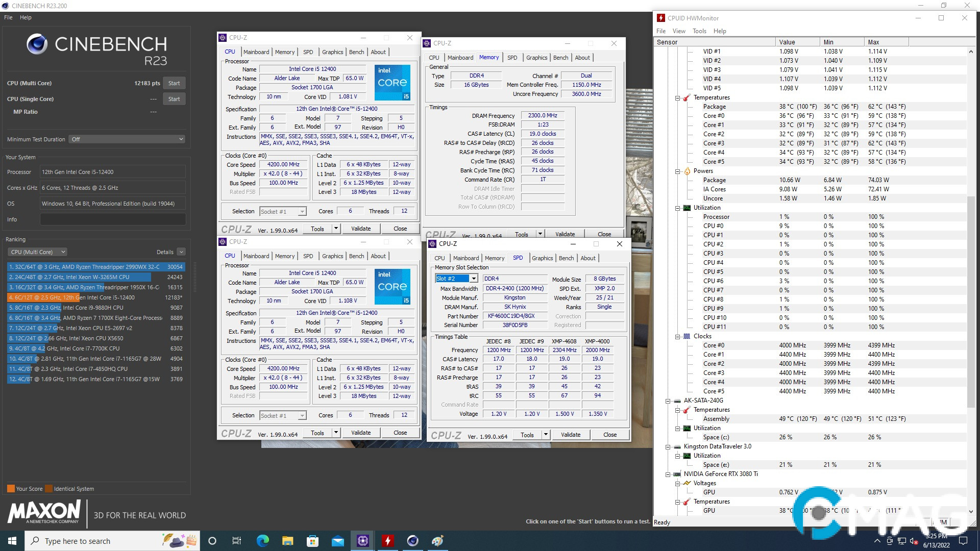Open the Mail app icon

tap(337, 541)
